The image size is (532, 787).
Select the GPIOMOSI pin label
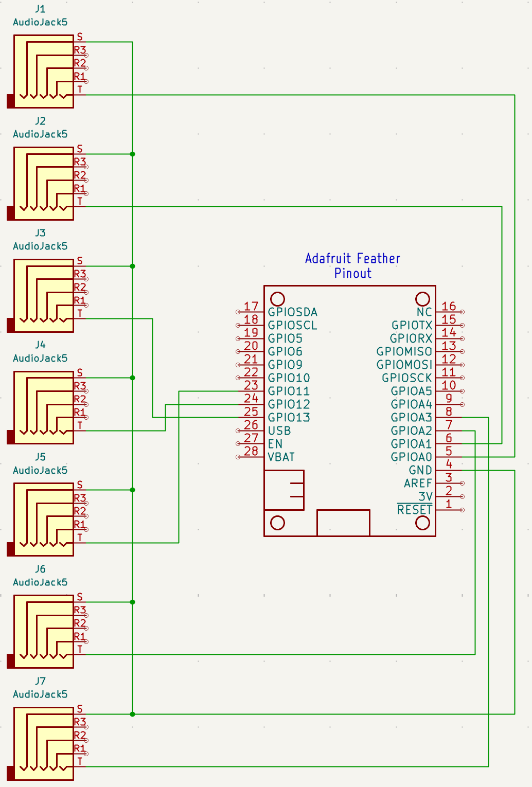404,365
